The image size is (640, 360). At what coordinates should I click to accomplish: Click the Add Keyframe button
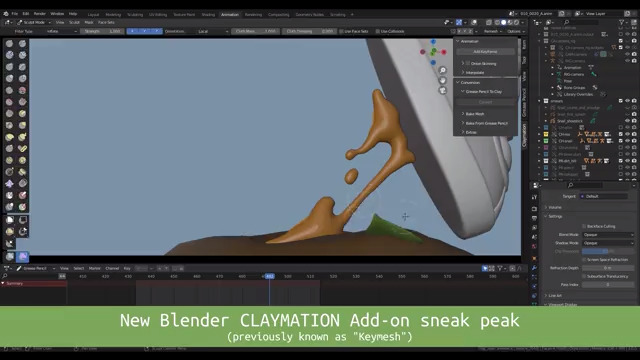(x=485, y=52)
